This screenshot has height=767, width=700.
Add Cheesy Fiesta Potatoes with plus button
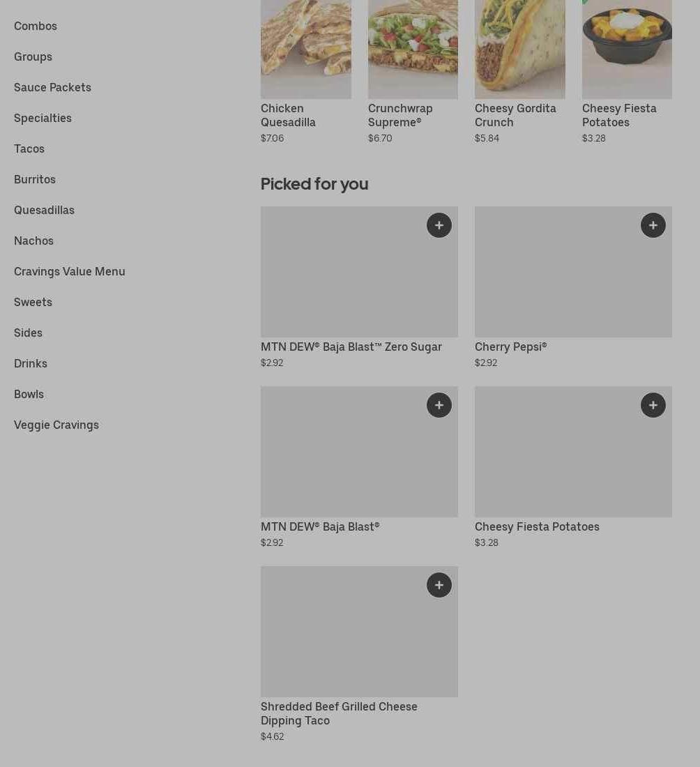[x=653, y=405]
